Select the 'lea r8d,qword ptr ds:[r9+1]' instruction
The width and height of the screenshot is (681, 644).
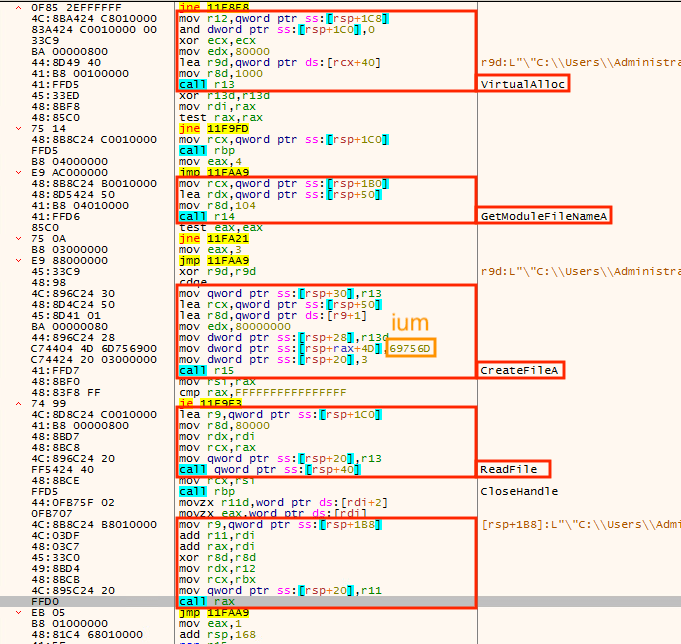[x=273, y=316]
